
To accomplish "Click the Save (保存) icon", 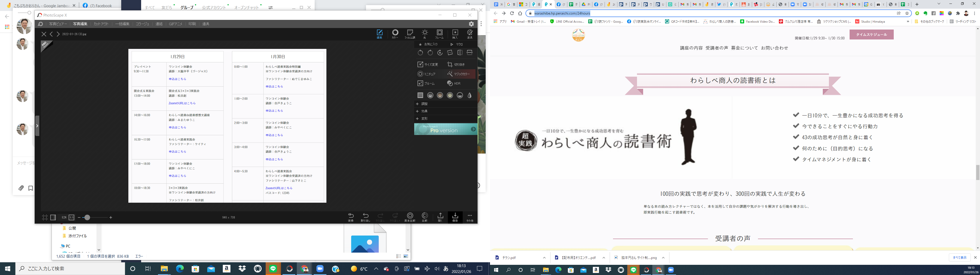I will pos(455,217).
